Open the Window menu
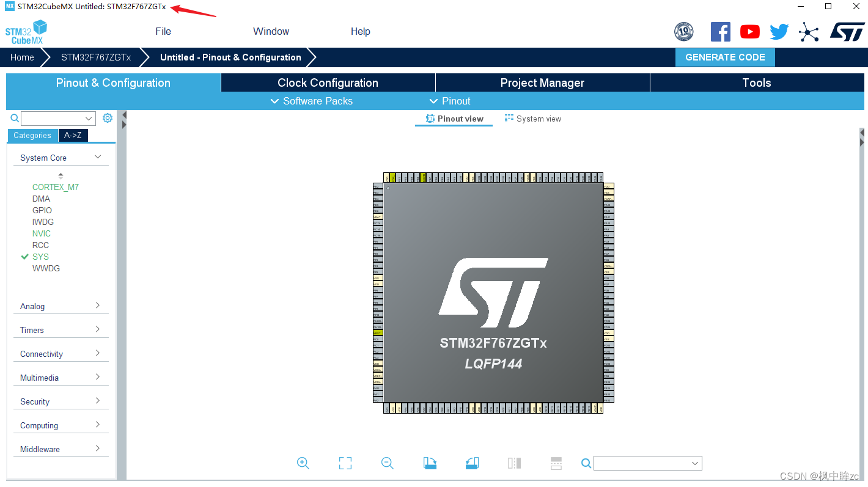This screenshot has height=487, width=868. tap(271, 31)
